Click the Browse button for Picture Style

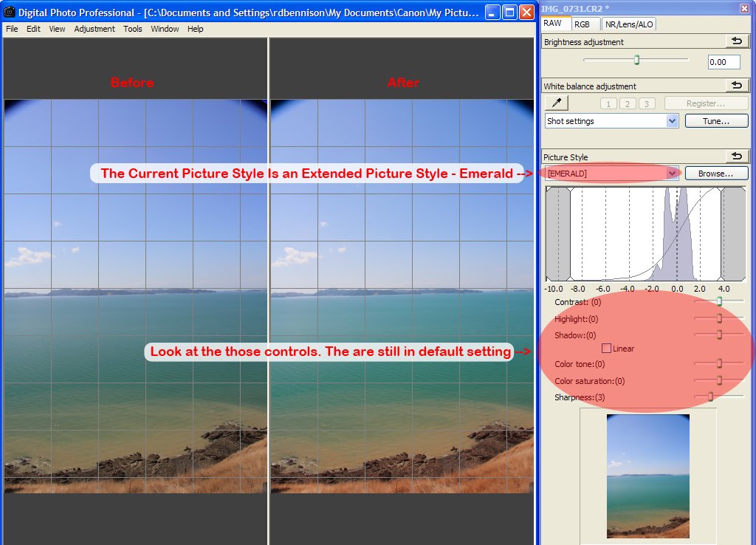(715, 173)
